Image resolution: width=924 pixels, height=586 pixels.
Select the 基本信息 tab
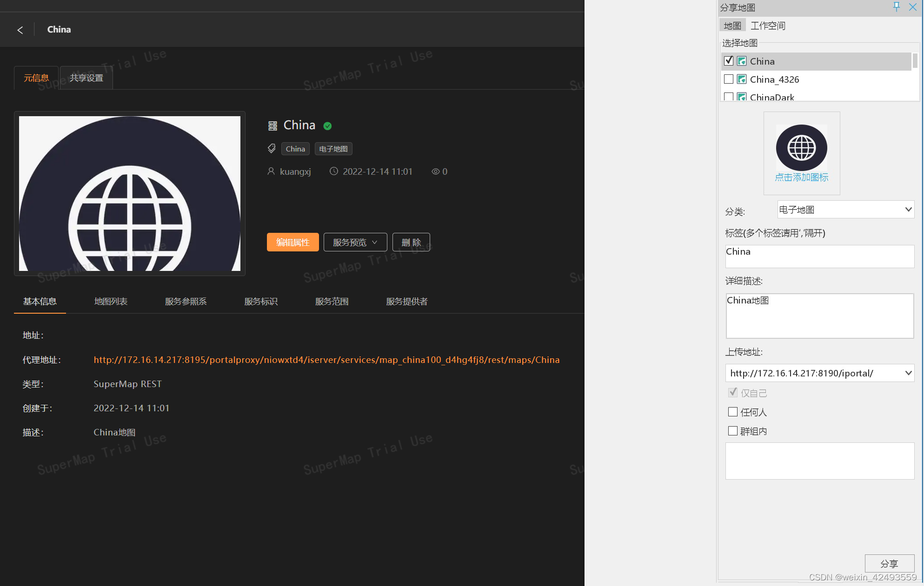tap(40, 302)
